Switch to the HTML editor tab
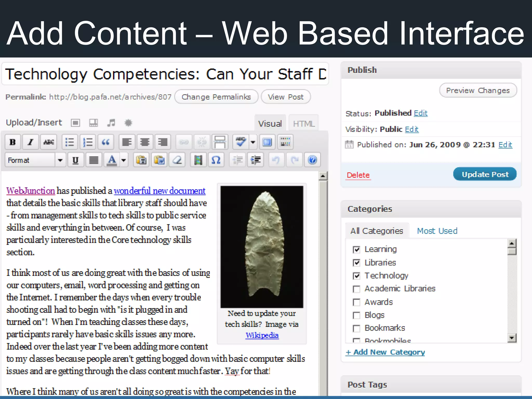 [304, 123]
